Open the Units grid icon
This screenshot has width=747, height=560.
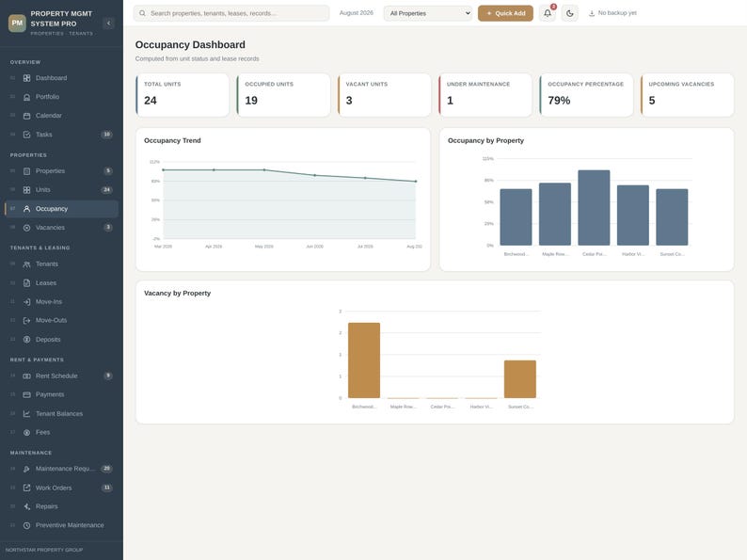click(26, 190)
